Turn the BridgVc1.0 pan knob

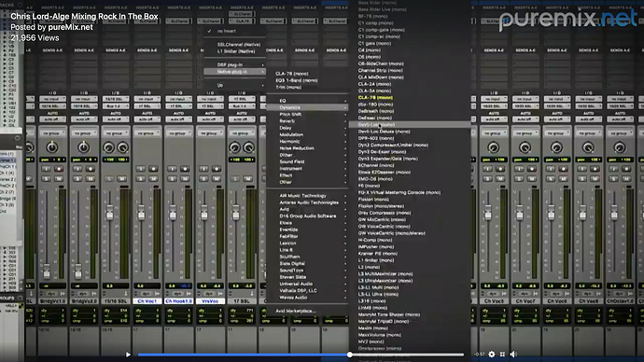[x=52, y=147]
